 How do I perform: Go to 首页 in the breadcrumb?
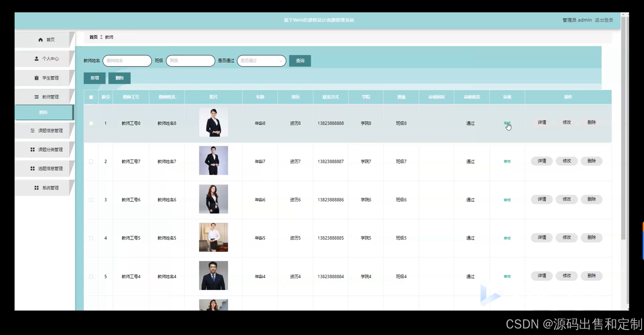94,37
